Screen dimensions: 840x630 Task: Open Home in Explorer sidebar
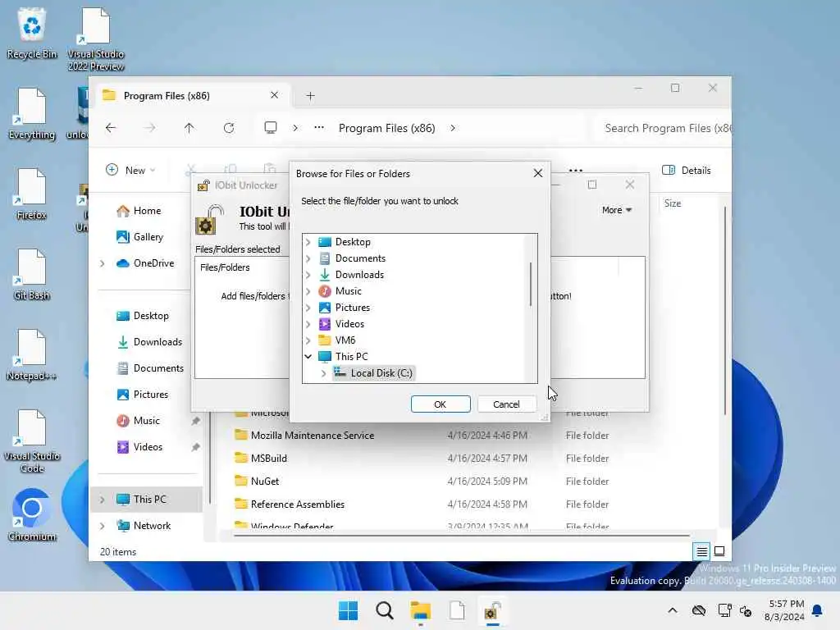(139, 211)
